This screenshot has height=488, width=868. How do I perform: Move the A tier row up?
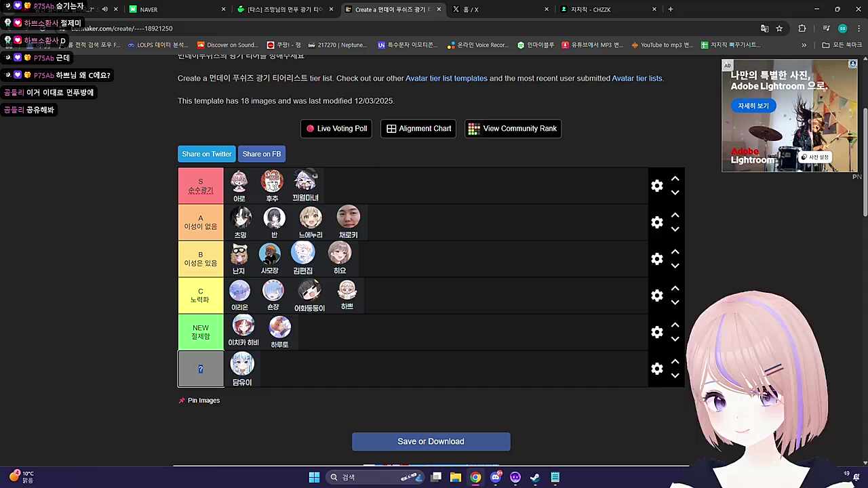pos(675,216)
